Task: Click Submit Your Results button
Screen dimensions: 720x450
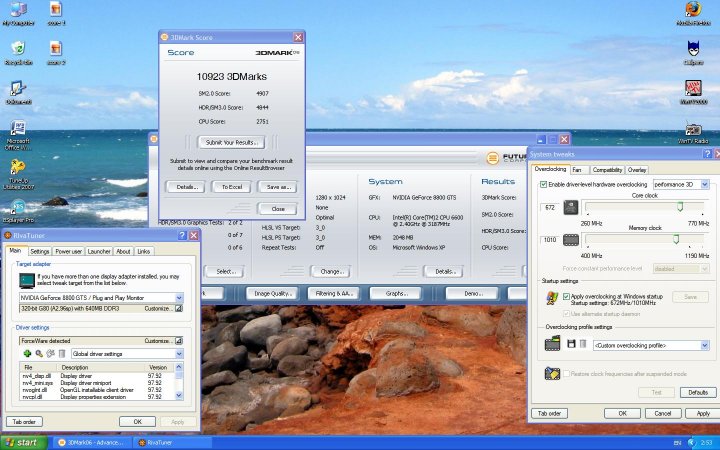Action: (x=231, y=142)
